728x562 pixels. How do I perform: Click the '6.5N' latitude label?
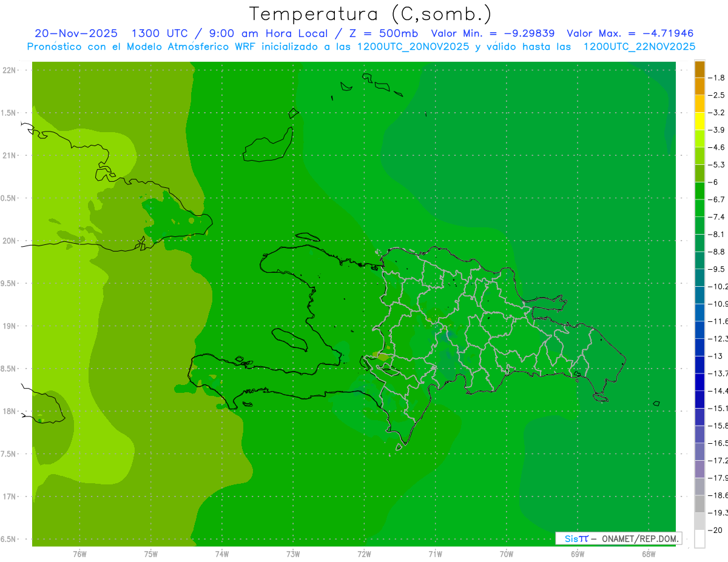8,540
